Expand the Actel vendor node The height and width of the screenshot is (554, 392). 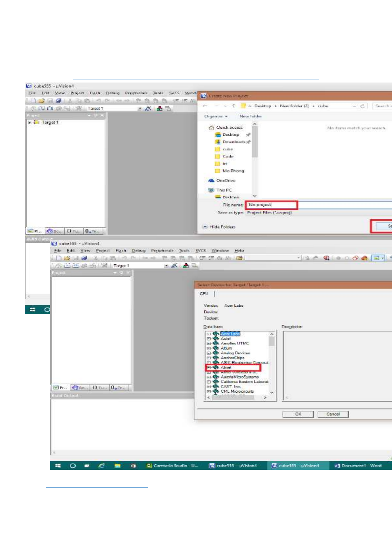pos(208,339)
